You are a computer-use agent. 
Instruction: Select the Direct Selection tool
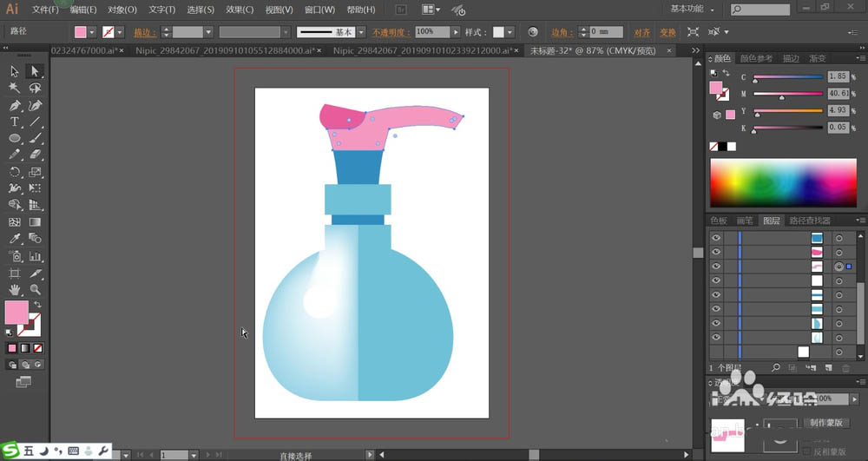coord(35,71)
